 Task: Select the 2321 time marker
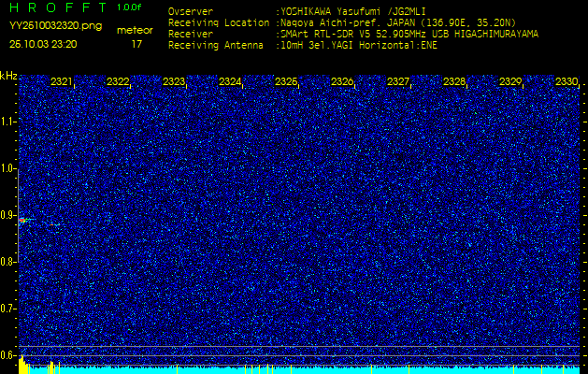[x=62, y=82]
